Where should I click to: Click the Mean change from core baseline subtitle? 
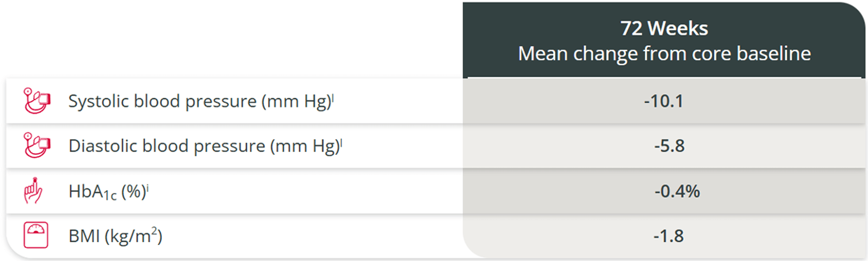(664, 54)
